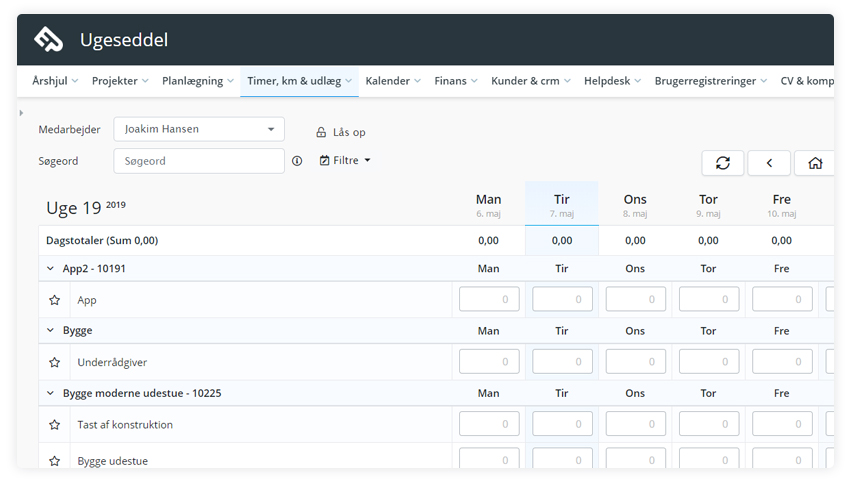The image size is (850, 482).
Task: Click Underrådgiver Monday hours field
Action: tap(489, 362)
